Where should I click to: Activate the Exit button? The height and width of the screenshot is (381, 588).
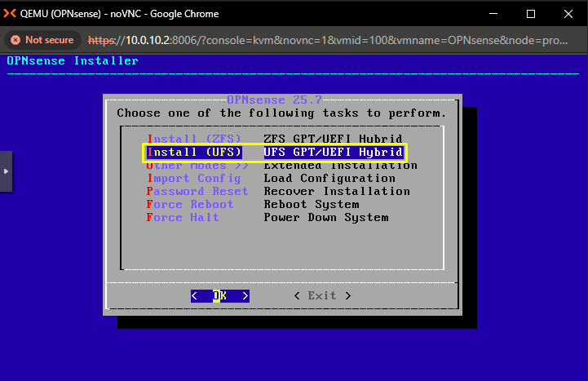(x=322, y=296)
